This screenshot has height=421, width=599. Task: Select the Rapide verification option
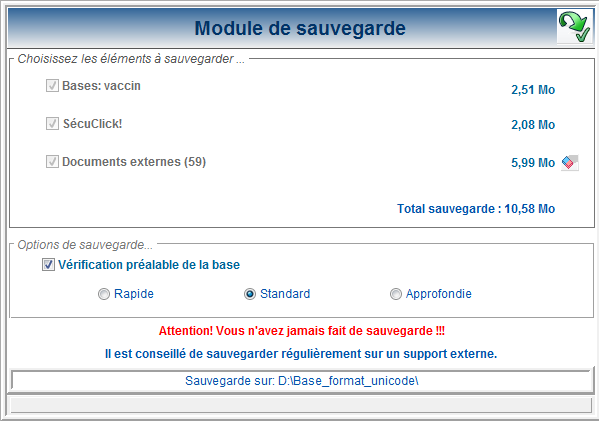tap(104, 294)
